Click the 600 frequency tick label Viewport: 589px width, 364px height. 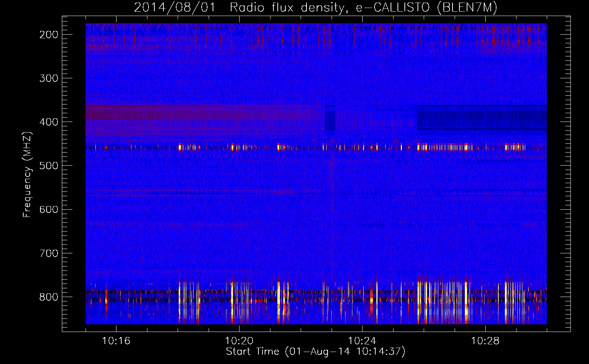click(x=49, y=209)
